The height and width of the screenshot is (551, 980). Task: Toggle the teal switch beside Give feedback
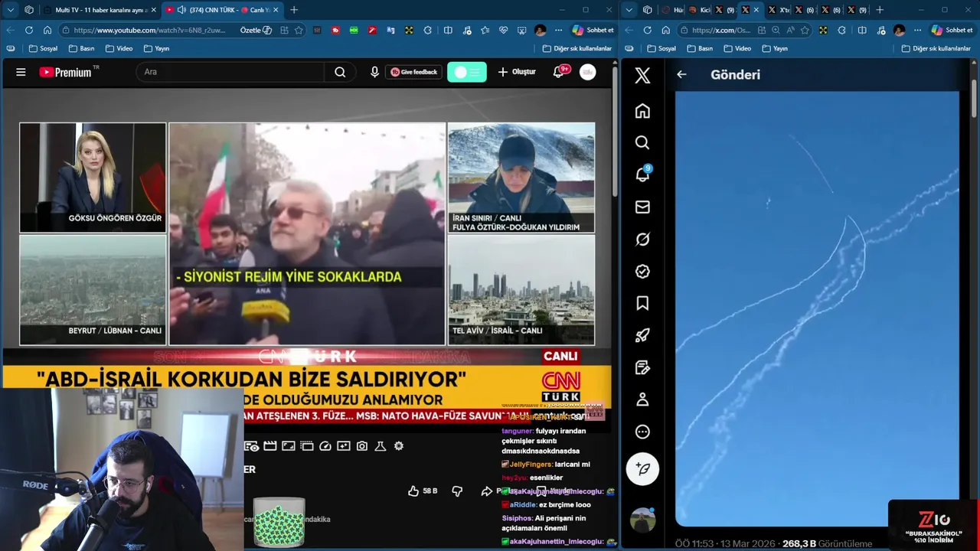[467, 72]
